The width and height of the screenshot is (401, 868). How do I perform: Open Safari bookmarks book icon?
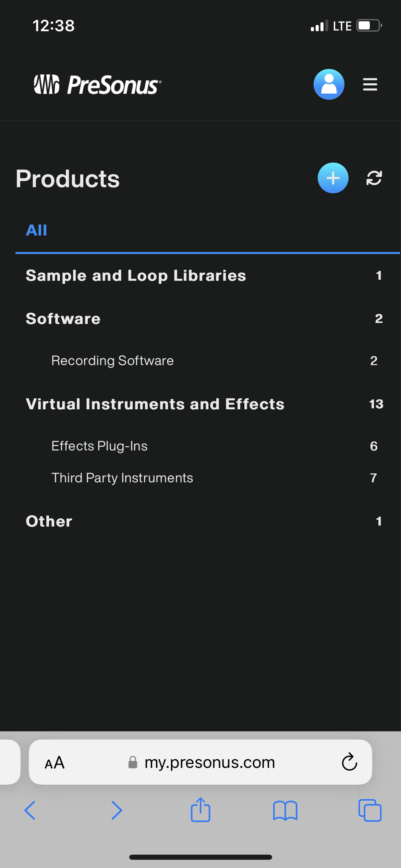click(285, 810)
